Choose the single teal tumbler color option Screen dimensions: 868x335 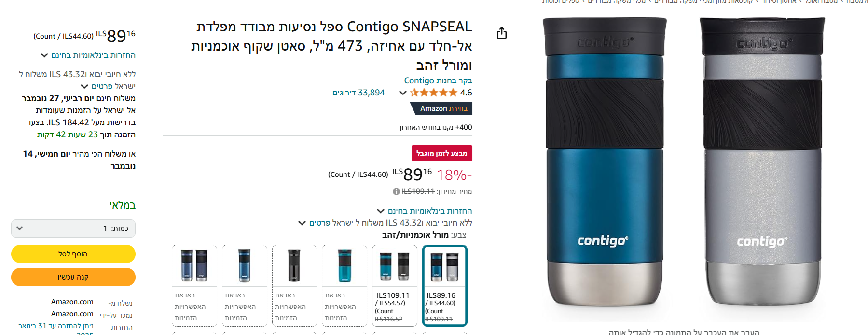click(344, 286)
